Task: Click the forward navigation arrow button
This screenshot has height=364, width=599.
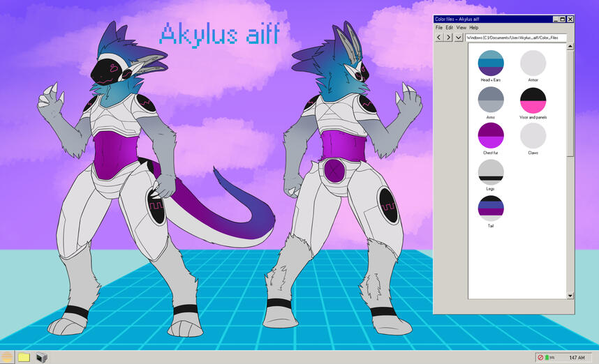Action: coord(448,37)
